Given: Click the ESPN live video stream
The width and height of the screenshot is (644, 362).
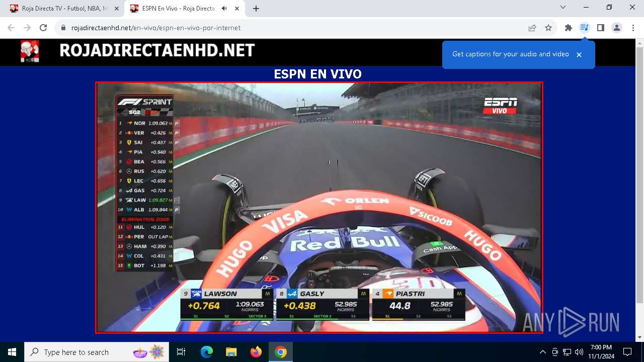Looking at the screenshot, I should coord(319,208).
